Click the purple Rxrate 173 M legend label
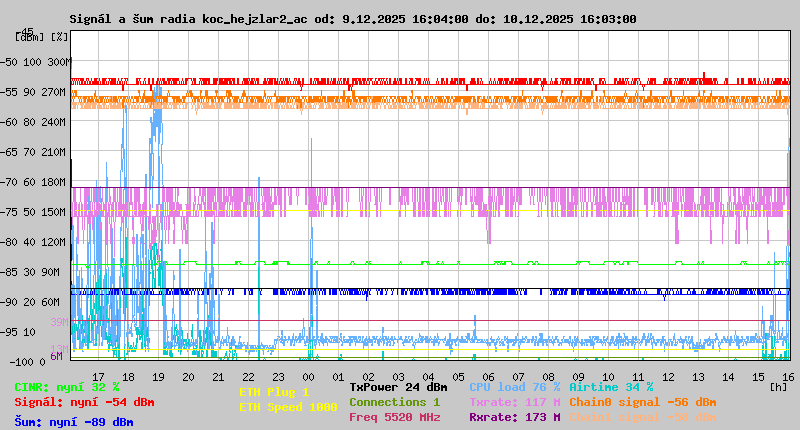The width and height of the screenshot is (800, 430). coord(514,417)
